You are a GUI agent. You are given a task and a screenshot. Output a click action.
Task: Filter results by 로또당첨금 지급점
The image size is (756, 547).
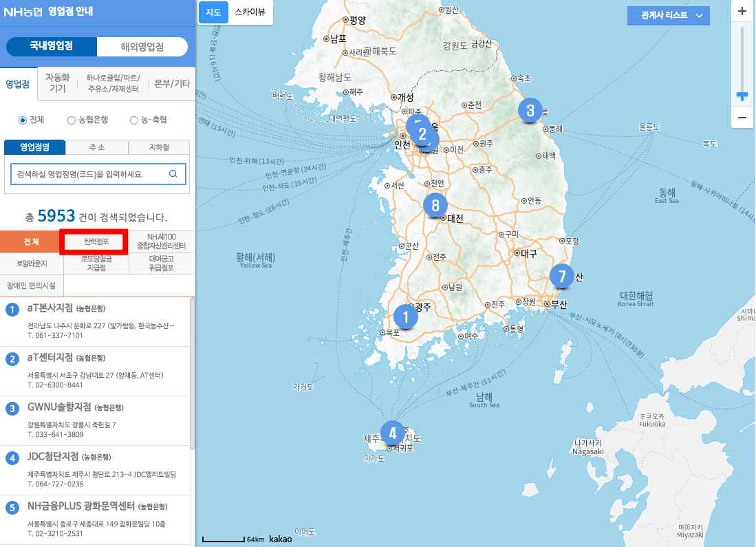(x=96, y=264)
